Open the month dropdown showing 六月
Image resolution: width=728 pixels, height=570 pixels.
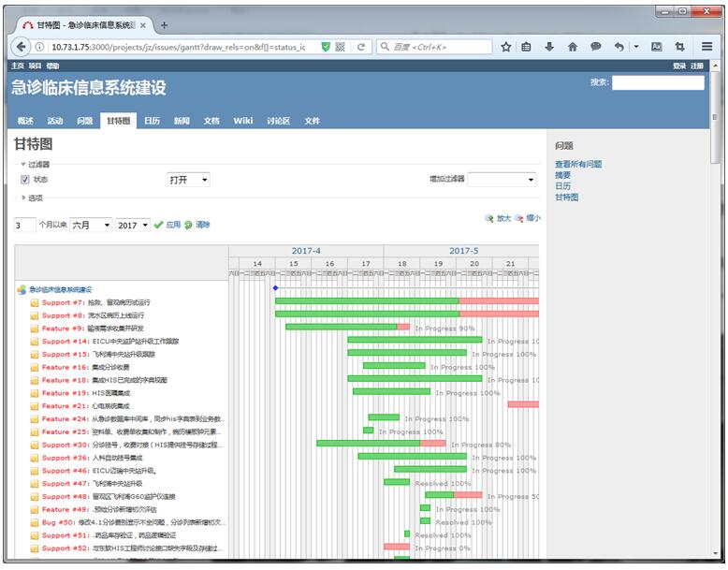pyautogui.click(x=91, y=226)
